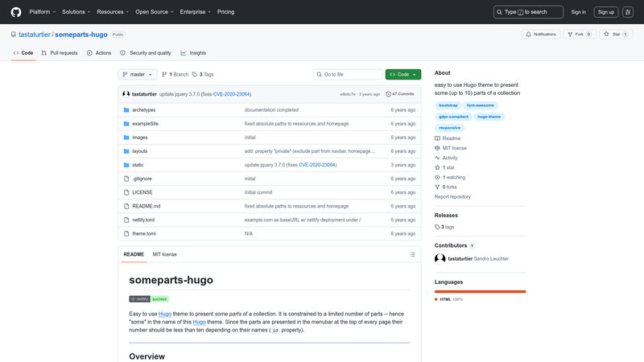Open theme.toml file
The width and height of the screenshot is (644, 362).
coord(144,233)
